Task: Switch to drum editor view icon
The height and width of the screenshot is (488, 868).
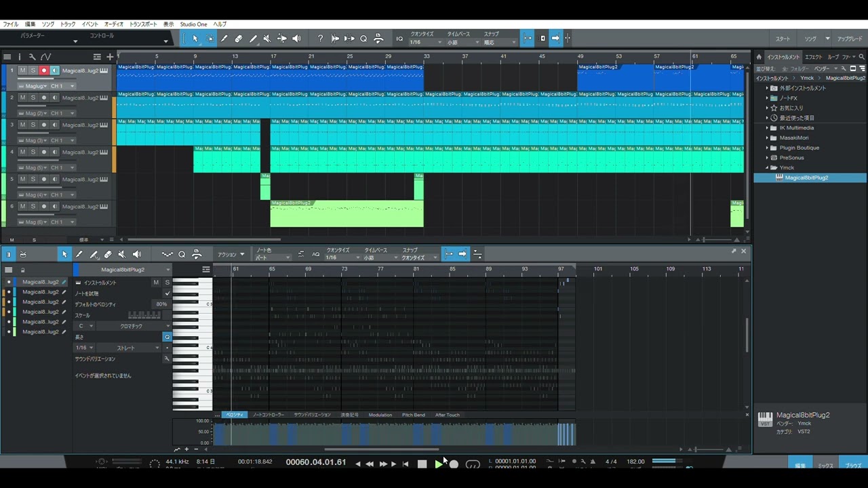Action: [x=23, y=254]
